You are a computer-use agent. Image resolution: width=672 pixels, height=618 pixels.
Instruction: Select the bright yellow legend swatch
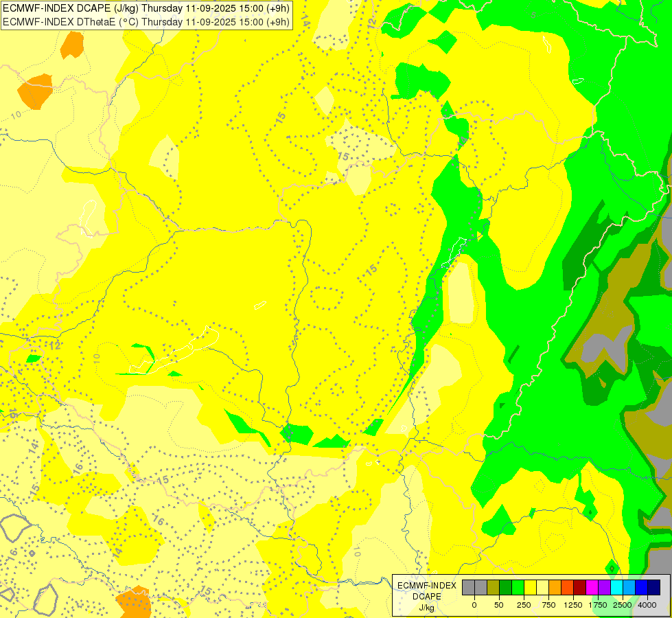pyautogui.click(x=530, y=587)
